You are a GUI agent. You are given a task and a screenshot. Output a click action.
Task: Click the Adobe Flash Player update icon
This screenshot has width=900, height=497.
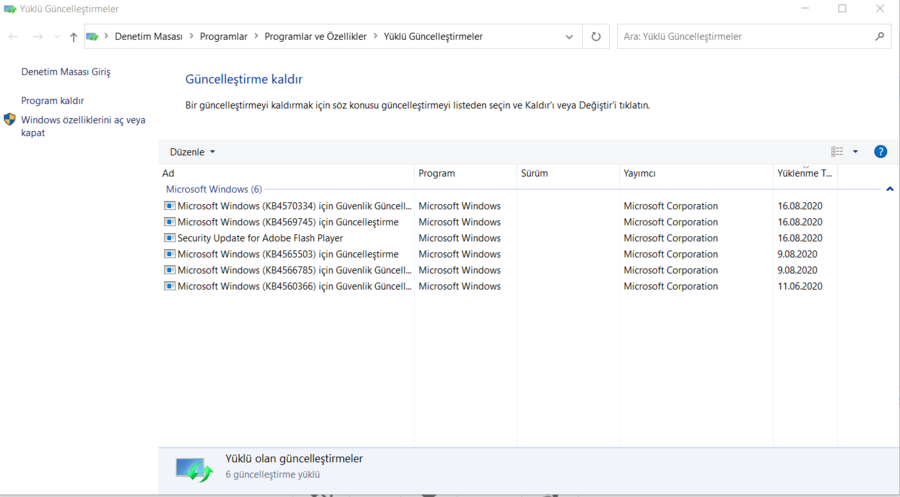(x=169, y=238)
